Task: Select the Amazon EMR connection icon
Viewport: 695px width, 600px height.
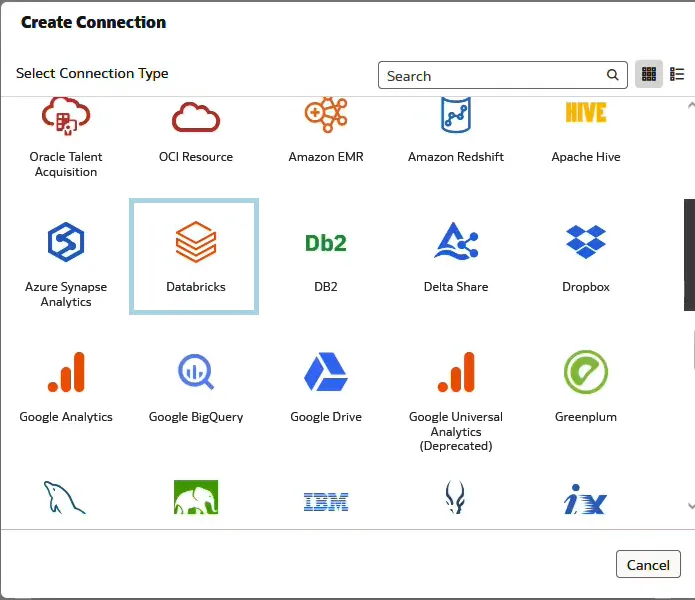Action: click(326, 115)
